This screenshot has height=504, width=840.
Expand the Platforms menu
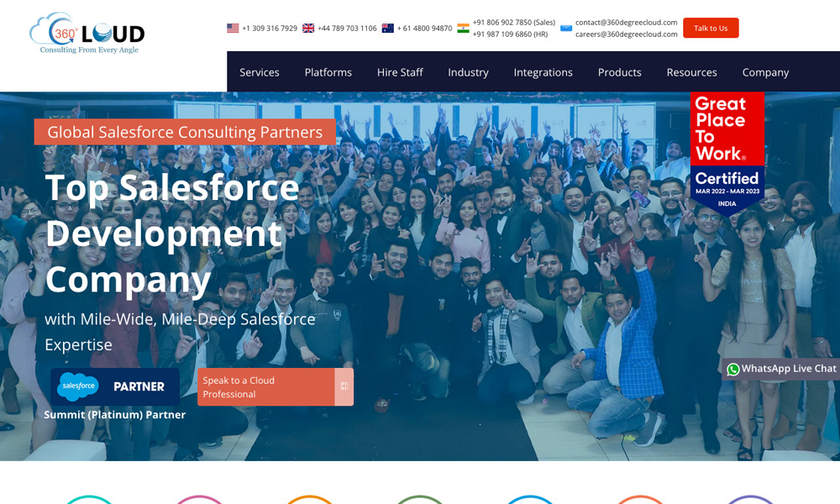328,72
